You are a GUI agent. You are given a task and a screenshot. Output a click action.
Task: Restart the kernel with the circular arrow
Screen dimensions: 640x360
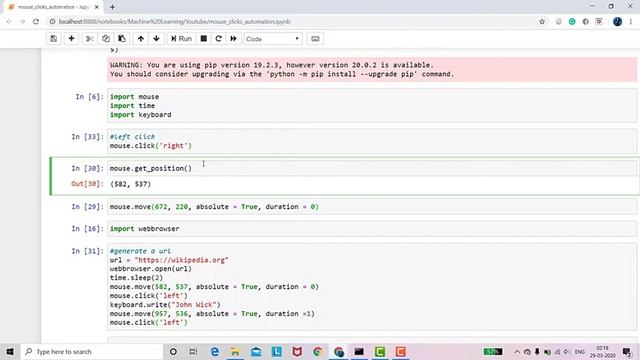tap(218, 39)
